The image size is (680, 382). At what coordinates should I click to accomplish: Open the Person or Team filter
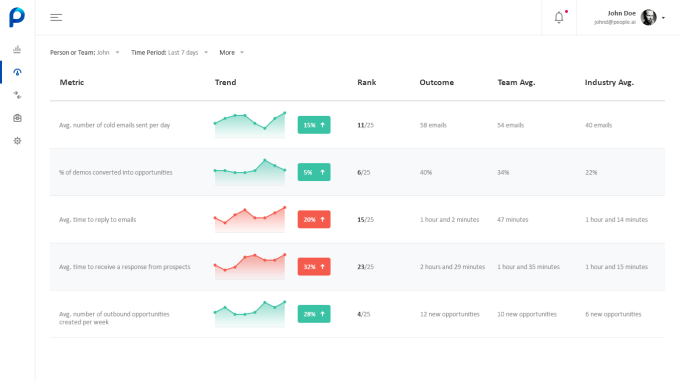[85, 52]
